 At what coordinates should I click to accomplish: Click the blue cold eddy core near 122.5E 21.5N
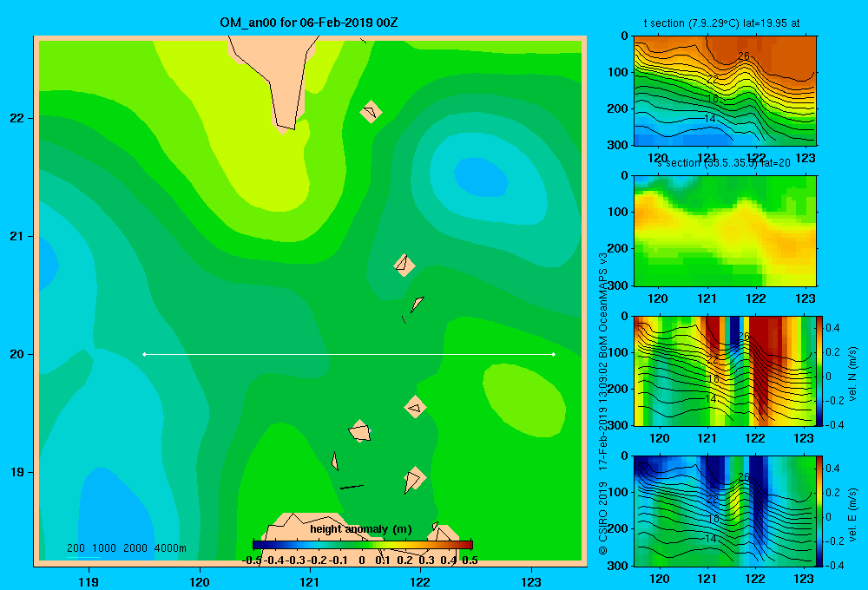481,177
